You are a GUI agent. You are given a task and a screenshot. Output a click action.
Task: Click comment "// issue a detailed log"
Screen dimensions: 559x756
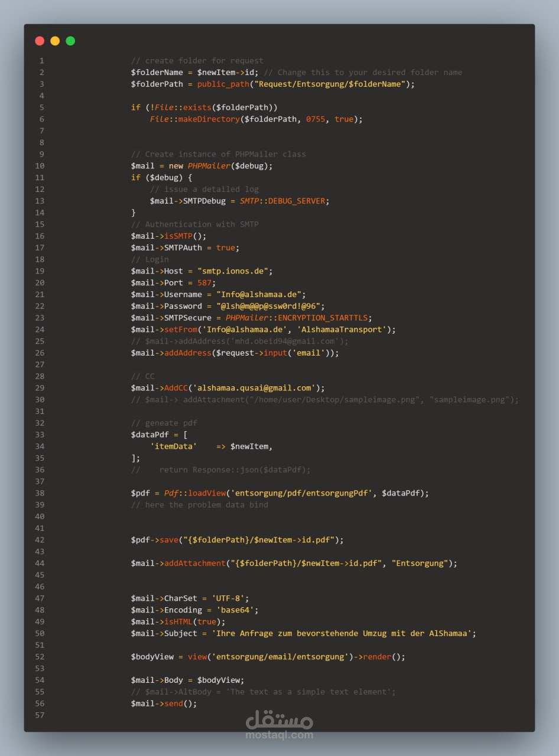[204, 189]
